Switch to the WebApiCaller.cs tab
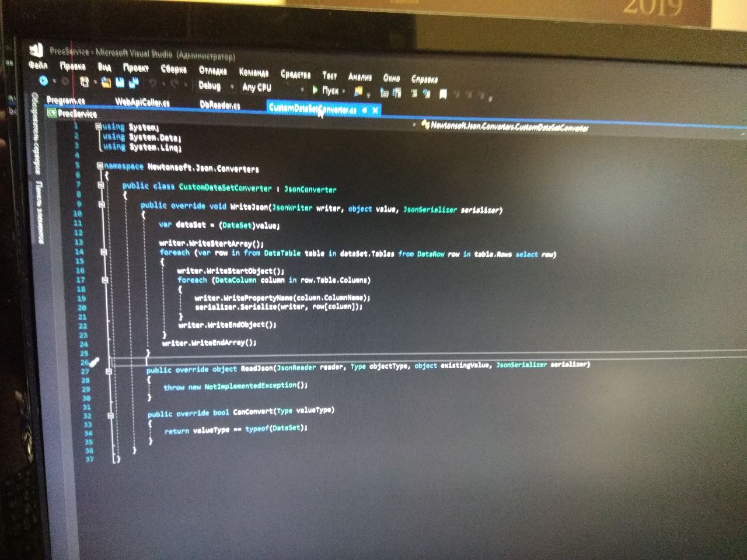 (x=142, y=103)
